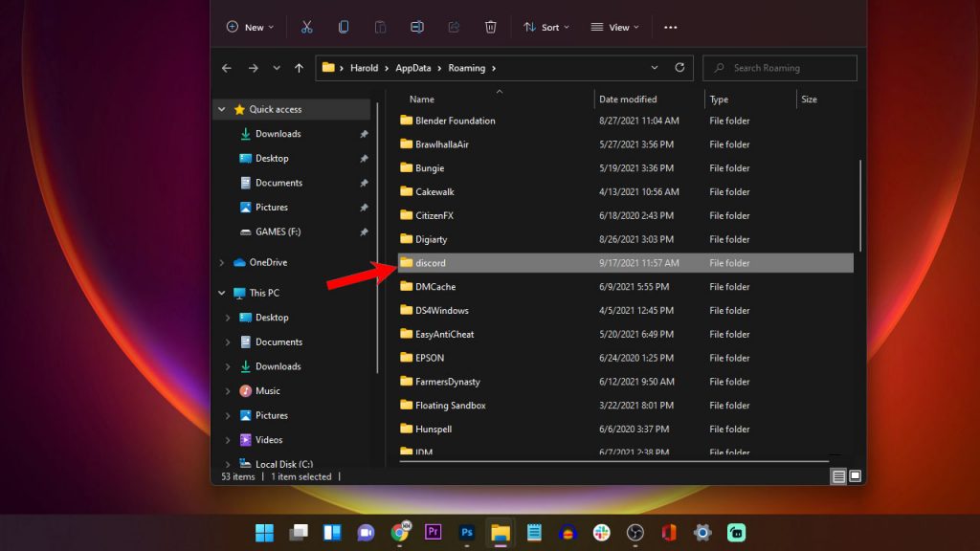Open OBS Studio from taskbar
Screen dimensions: 980x551
(x=635, y=532)
